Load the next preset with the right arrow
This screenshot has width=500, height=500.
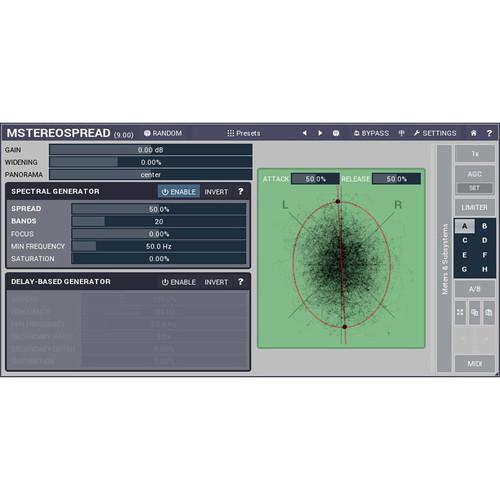tap(320, 133)
